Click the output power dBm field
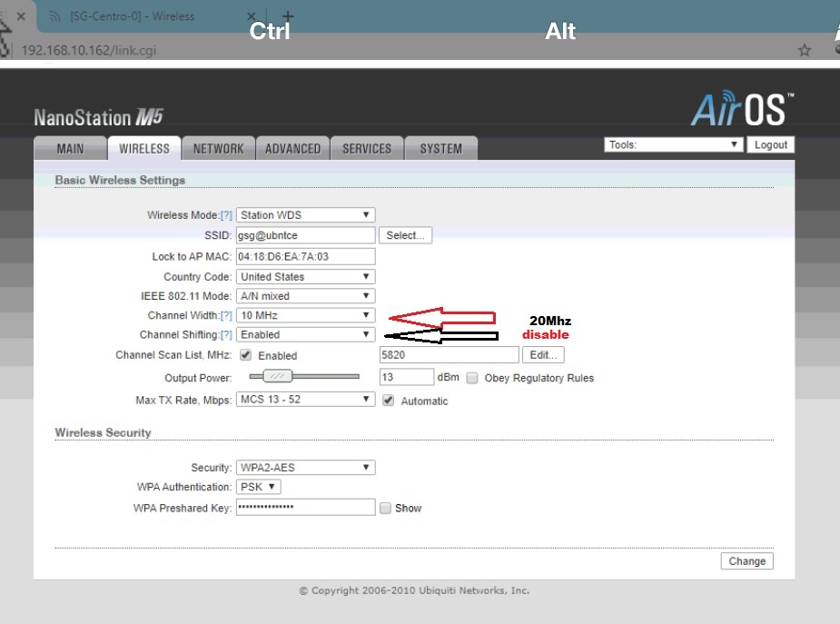The height and width of the screenshot is (624, 840). pos(407,377)
